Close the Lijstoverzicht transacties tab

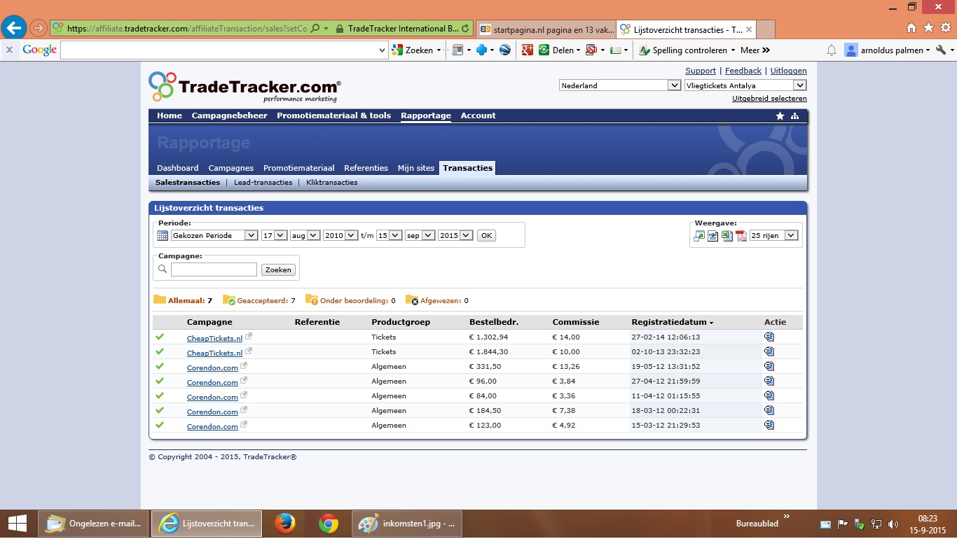(749, 29)
